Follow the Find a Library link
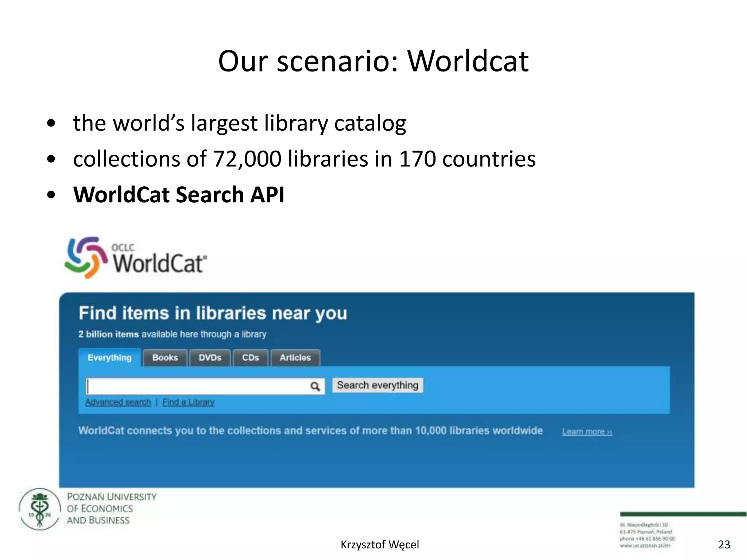The image size is (747, 560). 188,402
